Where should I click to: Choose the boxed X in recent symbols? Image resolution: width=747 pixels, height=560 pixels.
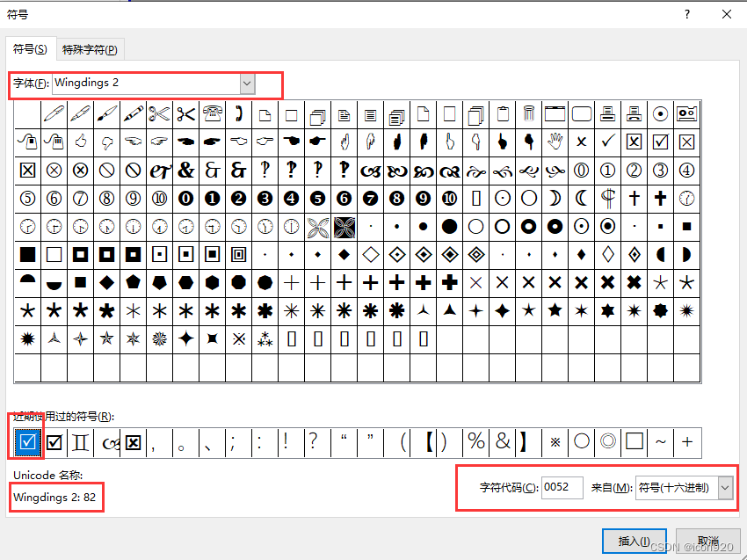point(133,442)
